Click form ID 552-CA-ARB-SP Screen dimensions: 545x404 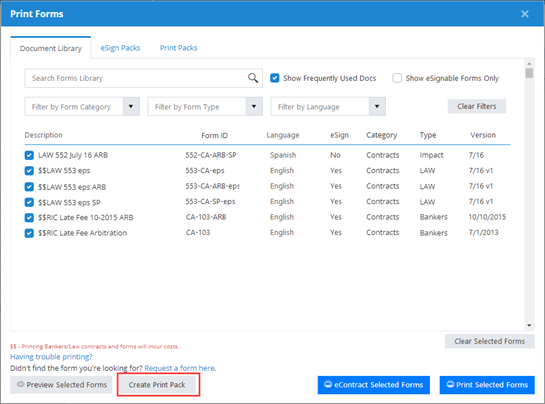tap(211, 155)
